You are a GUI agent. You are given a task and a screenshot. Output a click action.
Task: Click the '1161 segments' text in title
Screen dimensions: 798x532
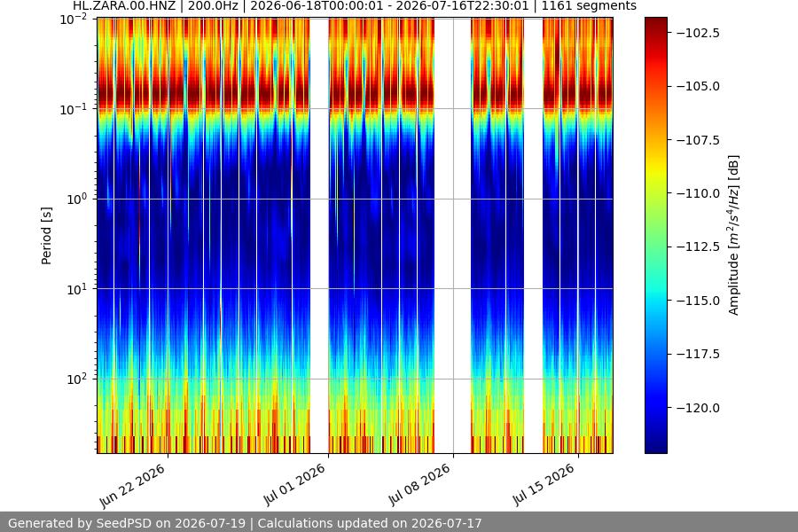click(589, 6)
